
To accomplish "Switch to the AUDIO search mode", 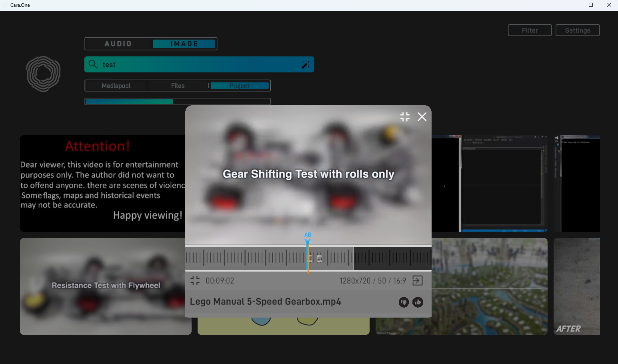I will point(118,44).
